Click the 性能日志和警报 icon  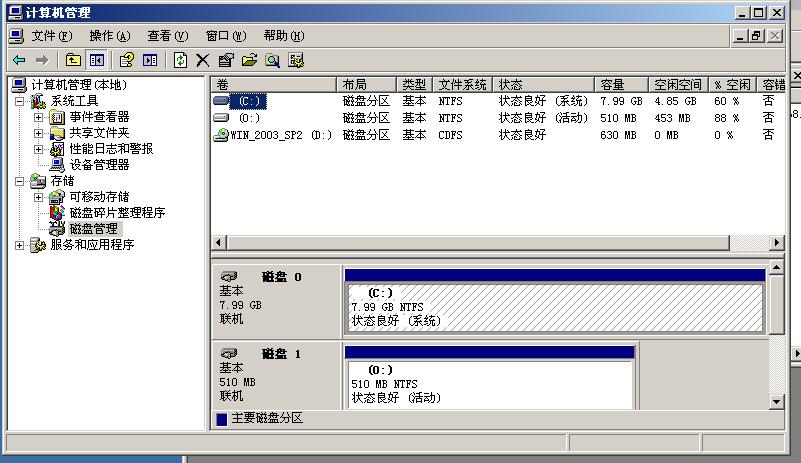(x=57, y=149)
